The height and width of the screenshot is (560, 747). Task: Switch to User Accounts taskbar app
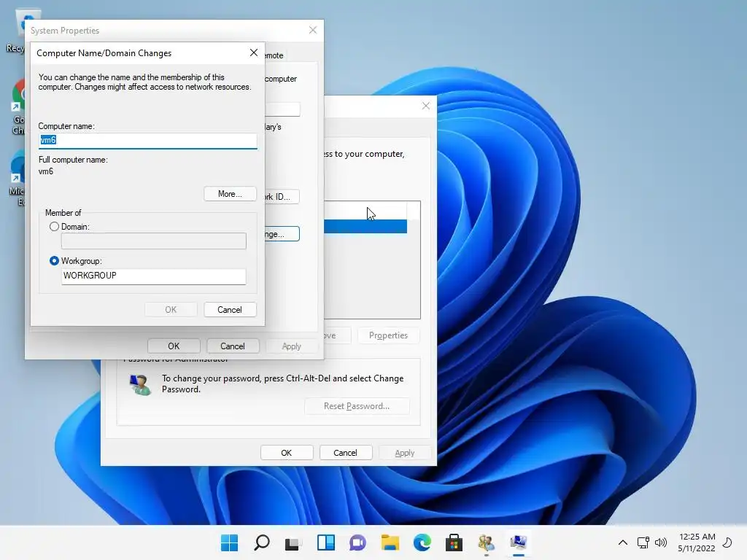pos(487,542)
